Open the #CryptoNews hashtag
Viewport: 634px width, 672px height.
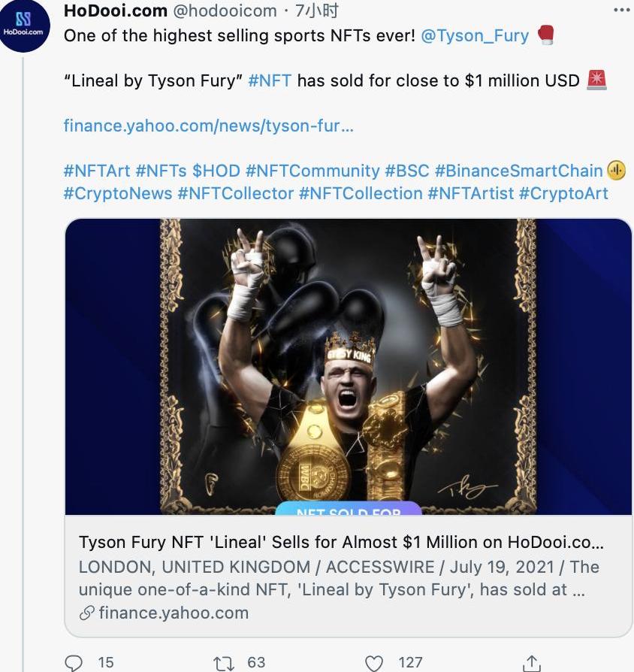(118, 193)
